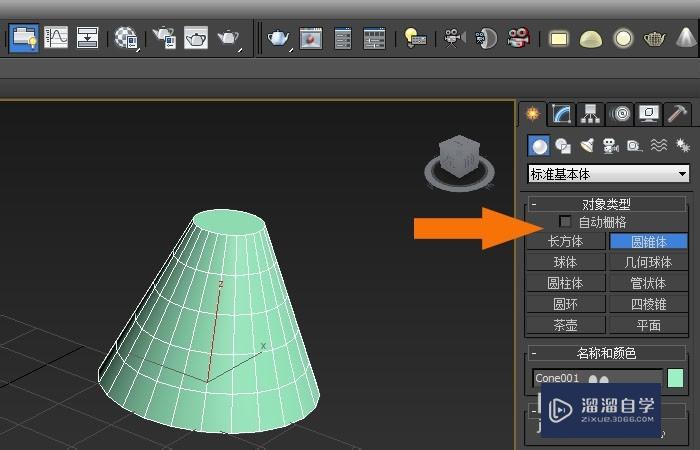Image resolution: width=700 pixels, height=450 pixels.
Task: Click the 茶壶 button
Action: (x=566, y=325)
